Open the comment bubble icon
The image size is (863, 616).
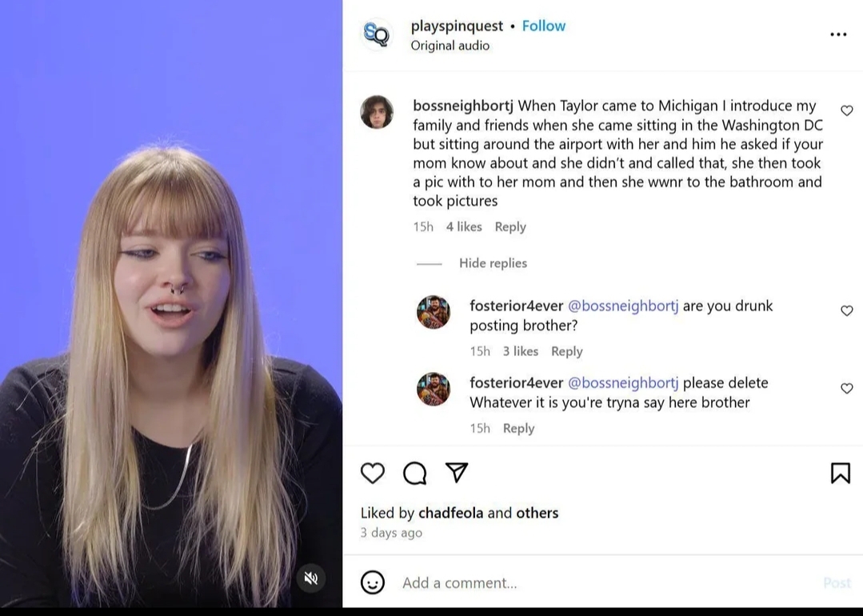415,473
